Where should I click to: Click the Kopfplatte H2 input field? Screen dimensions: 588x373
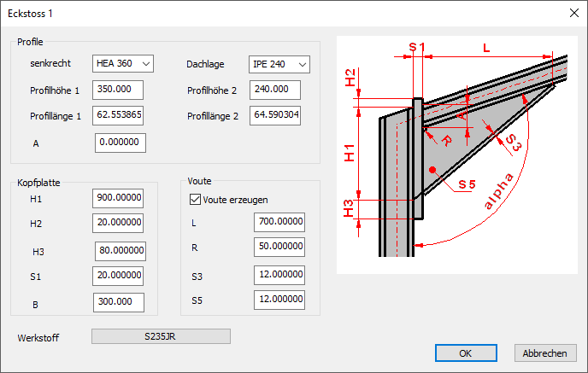tap(118, 223)
